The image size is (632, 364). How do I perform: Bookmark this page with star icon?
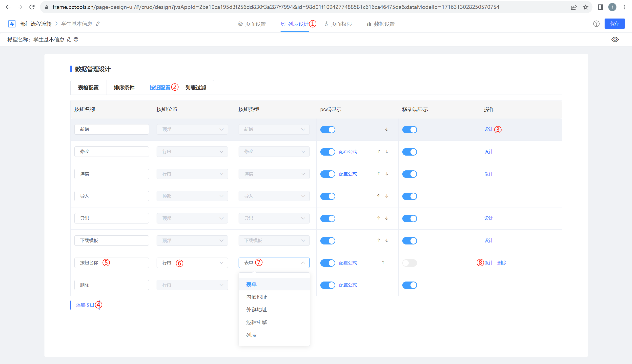tap(586, 7)
